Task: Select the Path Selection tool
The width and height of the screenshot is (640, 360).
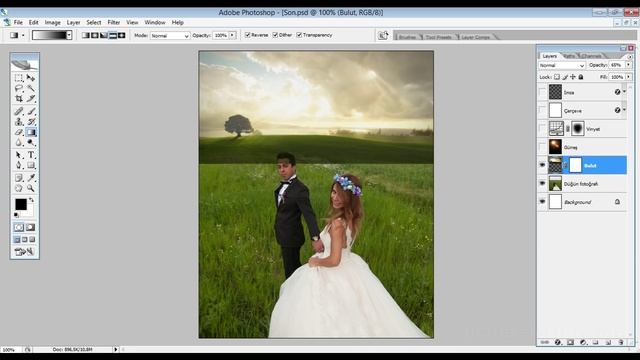Action: (19, 155)
